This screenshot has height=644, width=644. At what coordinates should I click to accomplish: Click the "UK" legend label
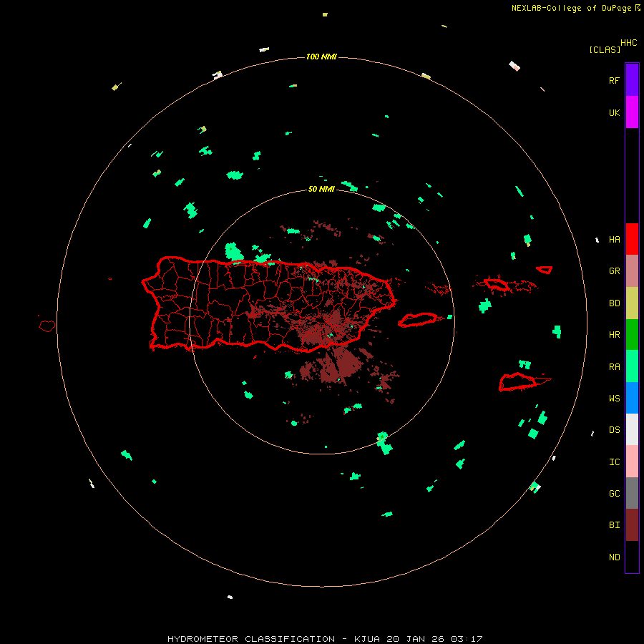614,112
